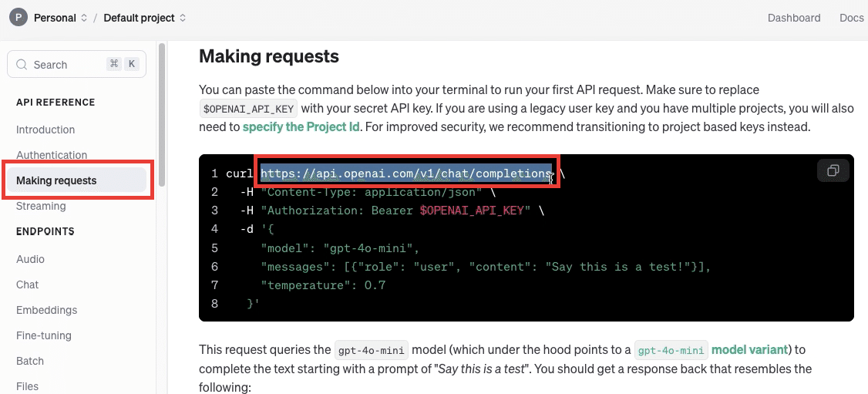Follow the 'model variant' link
This screenshot has height=394, width=868.
tap(749, 350)
